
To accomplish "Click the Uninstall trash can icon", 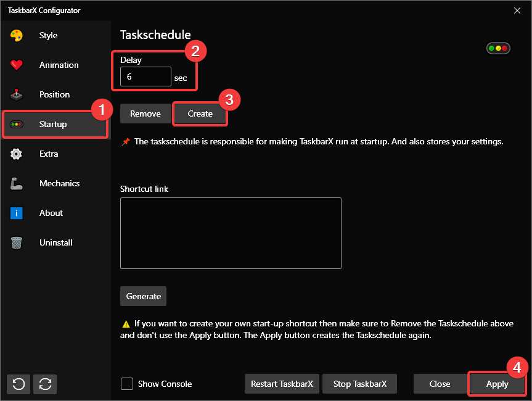I will click(17, 242).
